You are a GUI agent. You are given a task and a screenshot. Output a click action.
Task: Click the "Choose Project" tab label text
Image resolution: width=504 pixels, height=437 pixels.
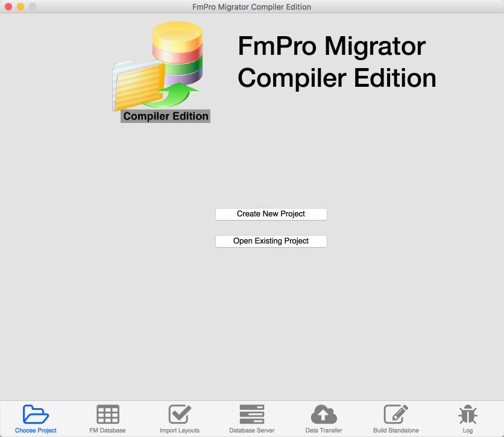(x=36, y=430)
